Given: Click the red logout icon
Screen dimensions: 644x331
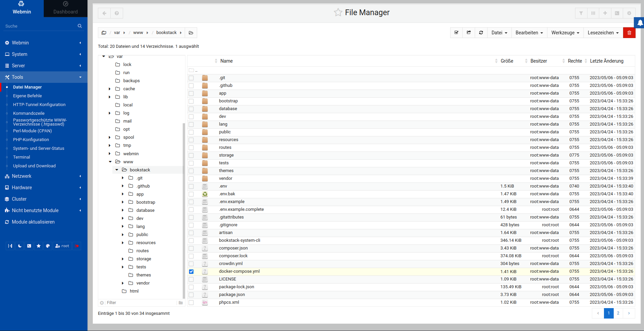Looking at the screenshot, I should point(77,246).
